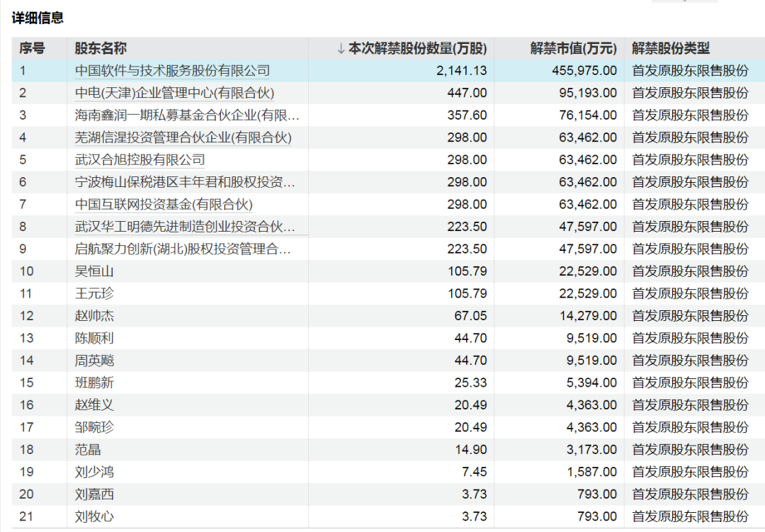Sort by 解禁市值(万元) column header

(x=573, y=49)
